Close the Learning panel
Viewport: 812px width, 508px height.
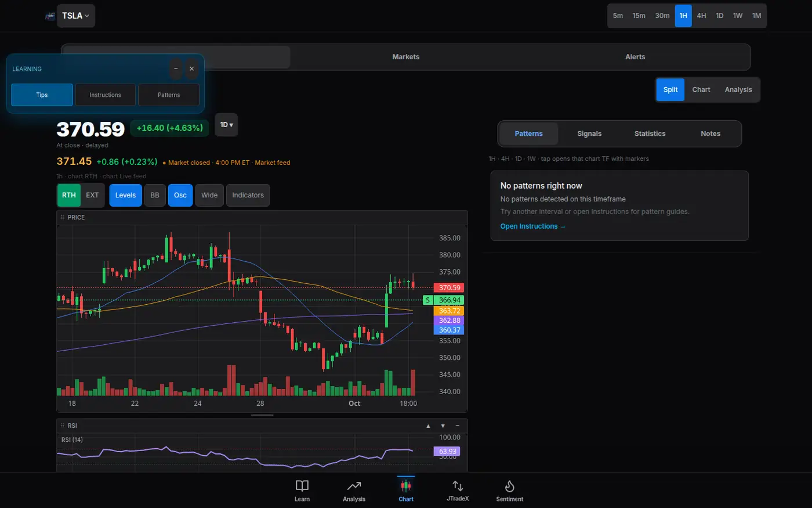coord(192,69)
